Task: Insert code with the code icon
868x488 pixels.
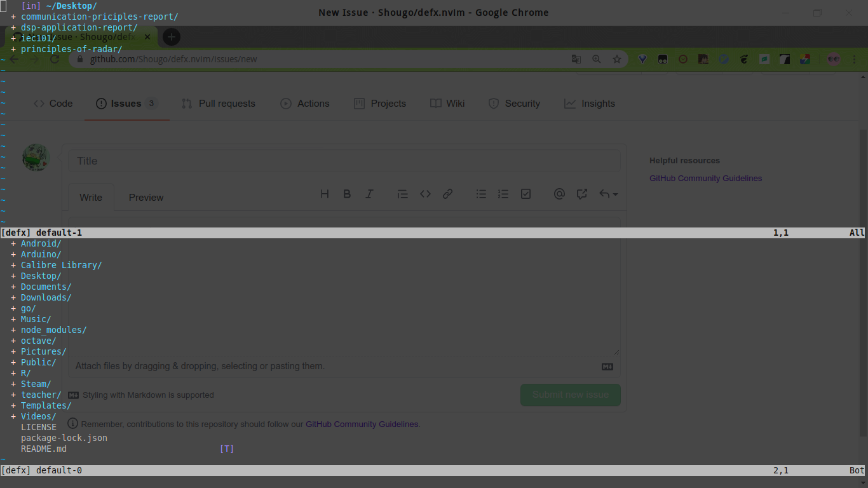Action: pos(425,194)
